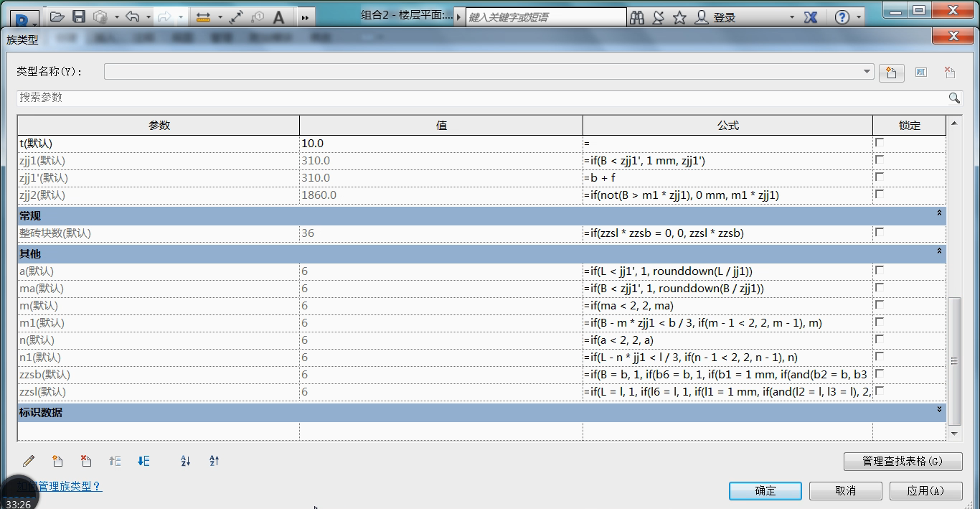Click the pencil edit parameter icon
The height and width of the screenshot is (509, 980).
29,461
